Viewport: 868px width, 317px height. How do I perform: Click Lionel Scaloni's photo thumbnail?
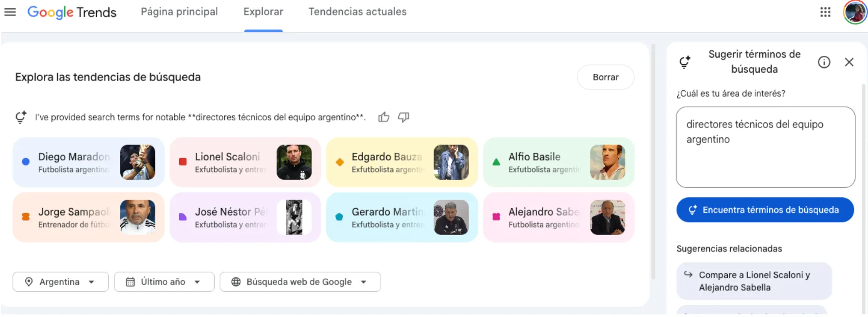294,162
